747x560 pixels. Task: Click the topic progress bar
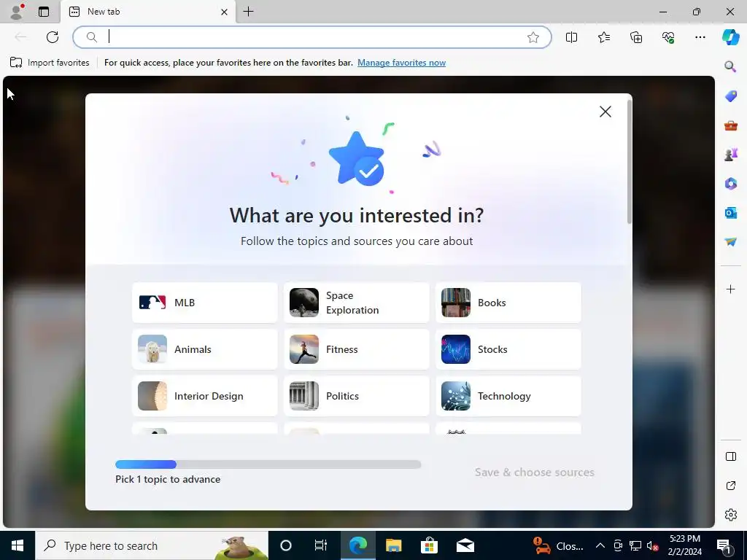coord(268,464)
